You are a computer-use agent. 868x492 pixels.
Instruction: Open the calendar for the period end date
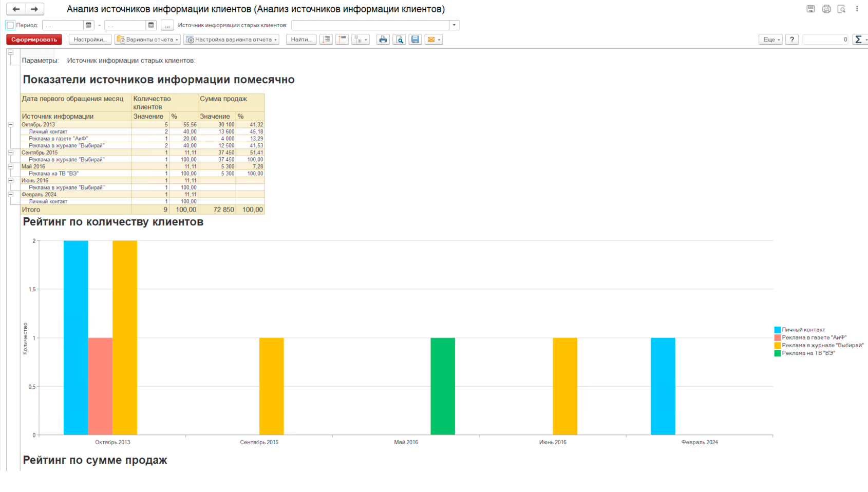pyautogui.click(x=151, y=25)
